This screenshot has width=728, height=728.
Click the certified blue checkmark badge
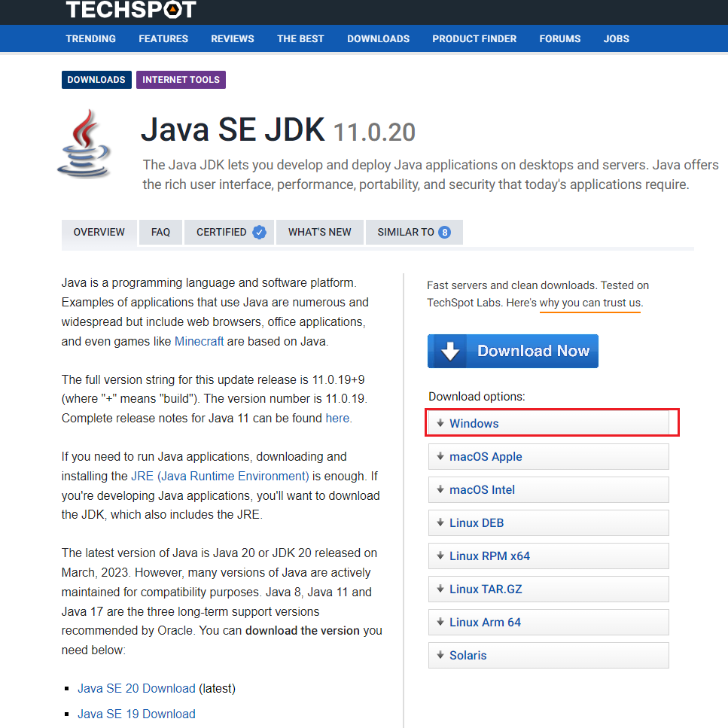259,232
